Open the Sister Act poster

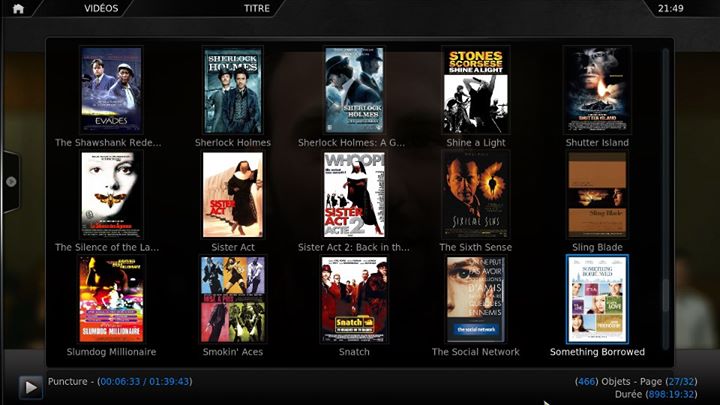pyautogui.click(x=233, y=195)
